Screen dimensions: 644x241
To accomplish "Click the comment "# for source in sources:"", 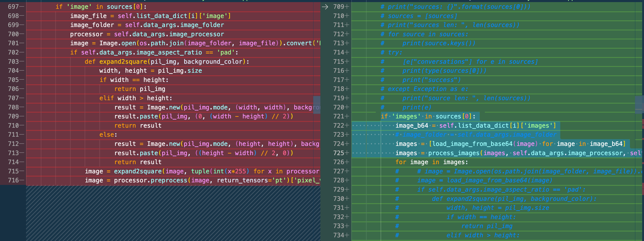I will (x=424, y=34).
